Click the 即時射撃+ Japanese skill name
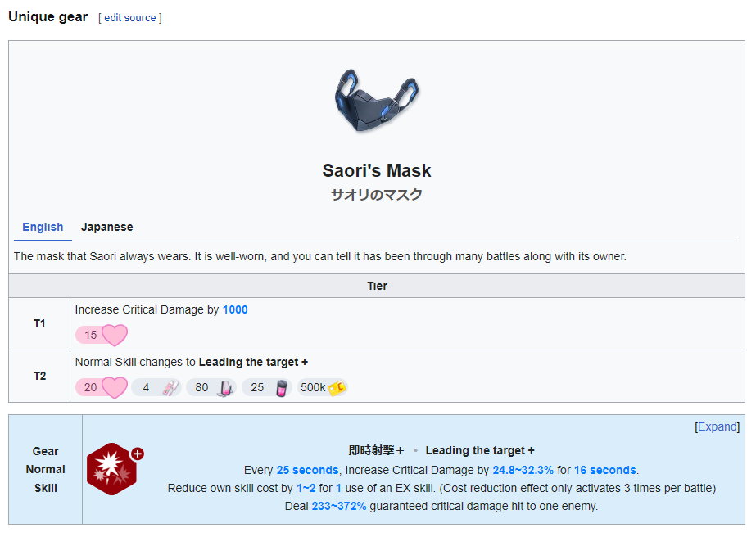756x537 pixels. click(376, 450)
